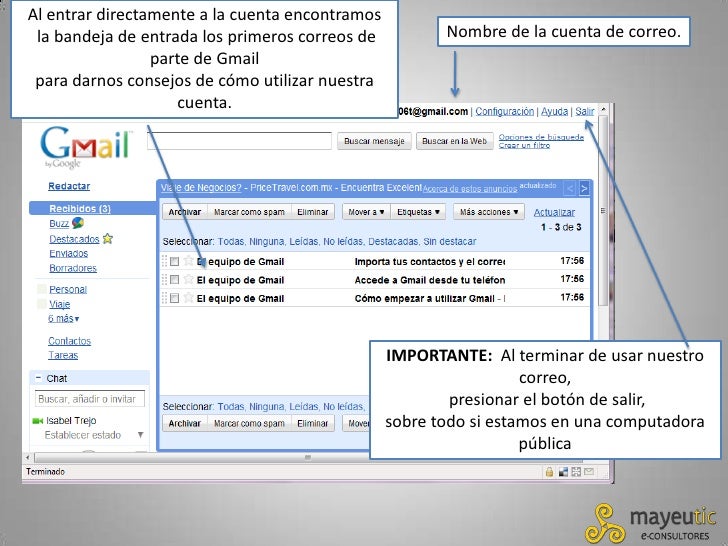Select 'Sin destacar' in top row
The height and width of the screenshot is (546, 728).
[x=449, y=241]
